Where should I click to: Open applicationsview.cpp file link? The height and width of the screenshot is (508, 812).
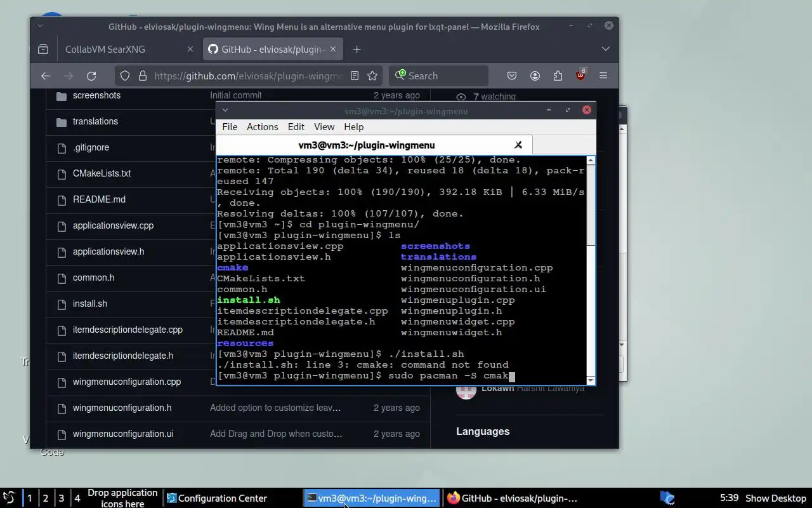coord(113,225)
